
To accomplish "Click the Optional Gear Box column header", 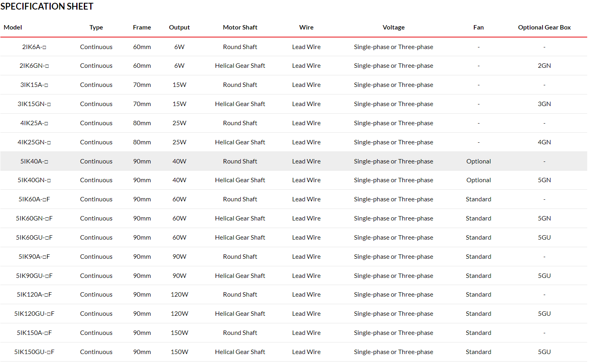I will (544, 28).
